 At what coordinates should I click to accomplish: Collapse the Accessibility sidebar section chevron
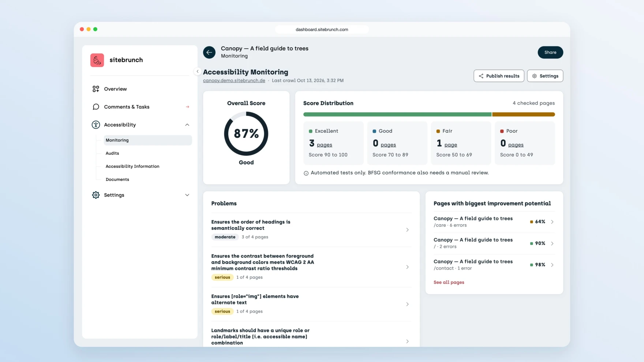point(187,125)
